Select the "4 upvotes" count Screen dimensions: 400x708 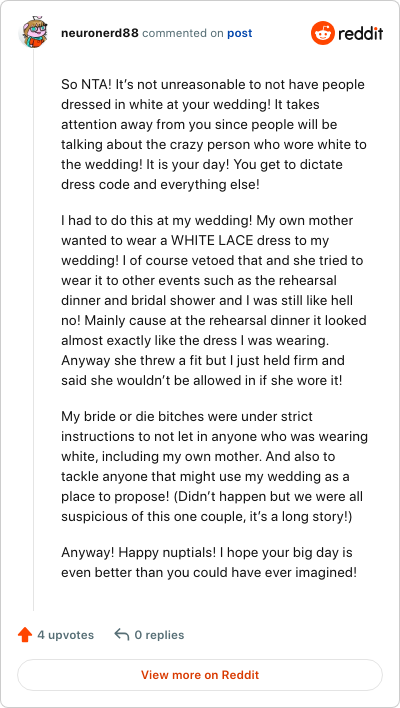pos(65,635)
